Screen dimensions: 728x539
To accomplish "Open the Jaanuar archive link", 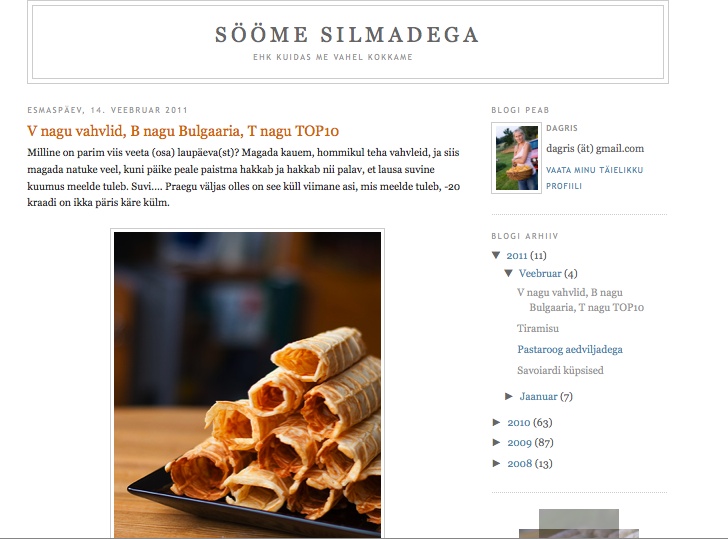I will pos(538,396).
